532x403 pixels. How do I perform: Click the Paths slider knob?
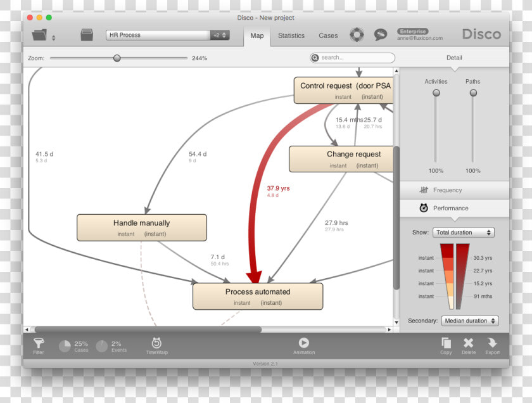473,93
